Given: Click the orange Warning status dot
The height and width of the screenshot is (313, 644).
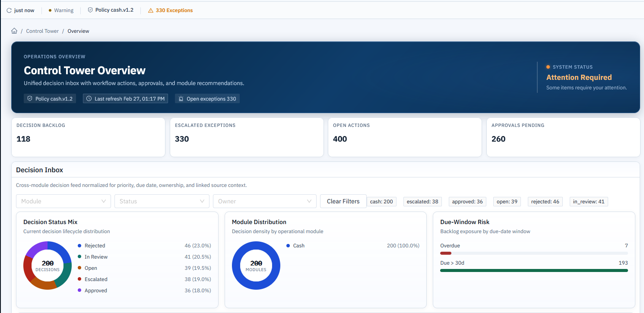Looking at the screenshot, I should click(x=49, y=9).
